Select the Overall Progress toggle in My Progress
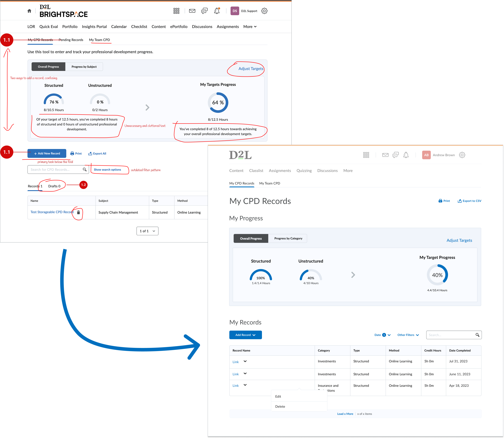The width and height of the screenshot is (504, 438). [x=250, y=239]
